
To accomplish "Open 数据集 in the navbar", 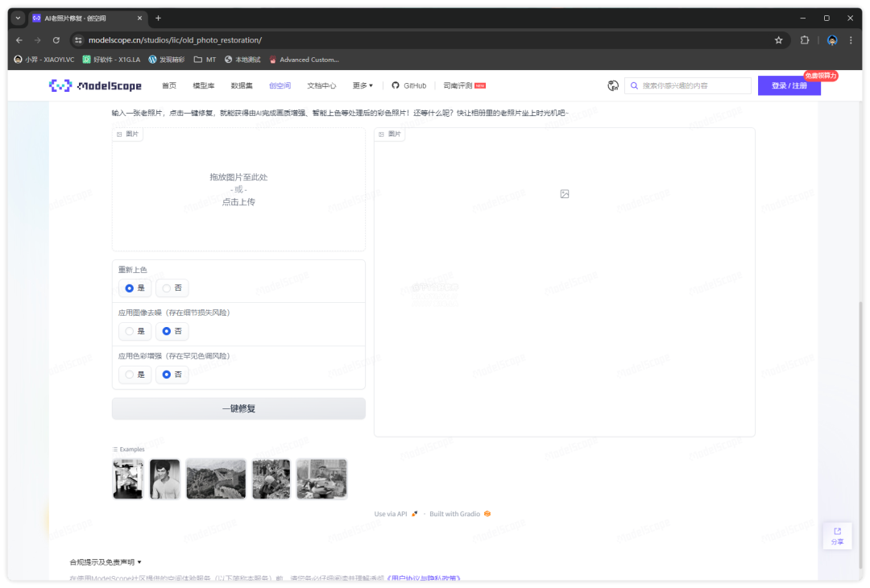I will [x=242, y=85].
